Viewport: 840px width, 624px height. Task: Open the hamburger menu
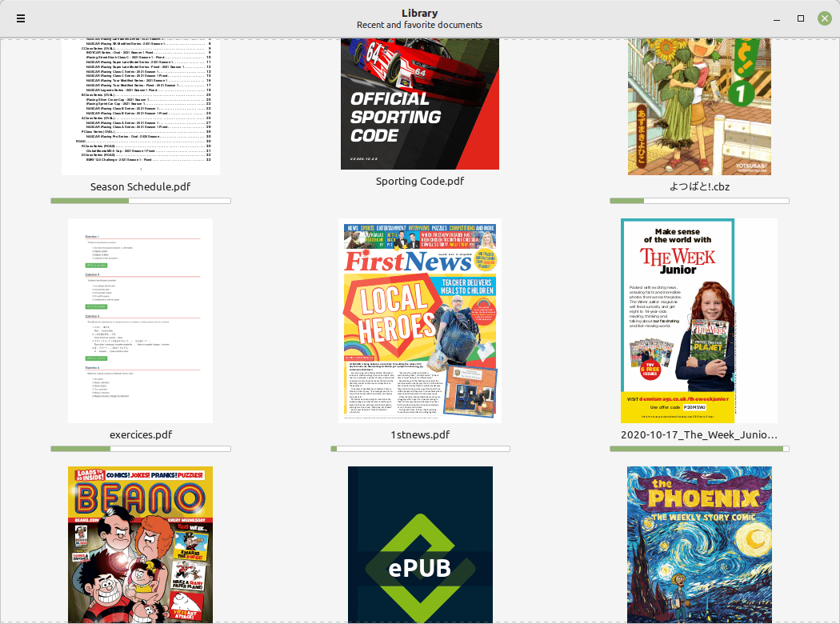pos(21,18)
